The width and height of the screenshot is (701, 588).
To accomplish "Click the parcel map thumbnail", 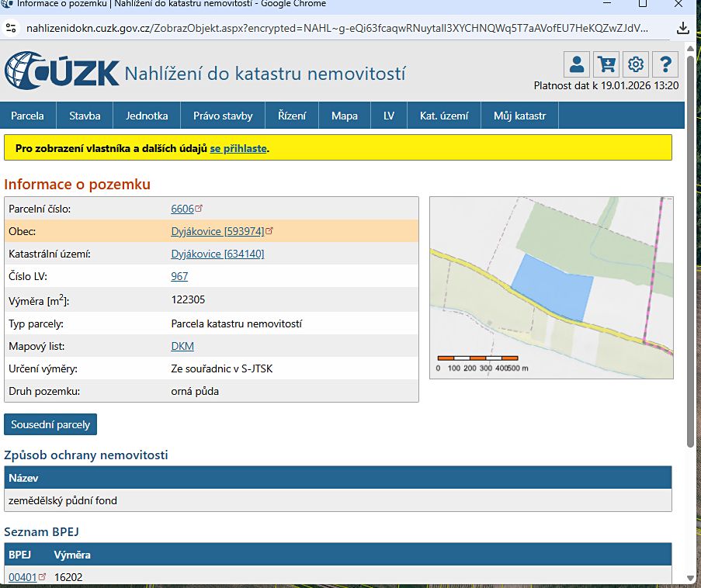I will [x=551, y=288].
